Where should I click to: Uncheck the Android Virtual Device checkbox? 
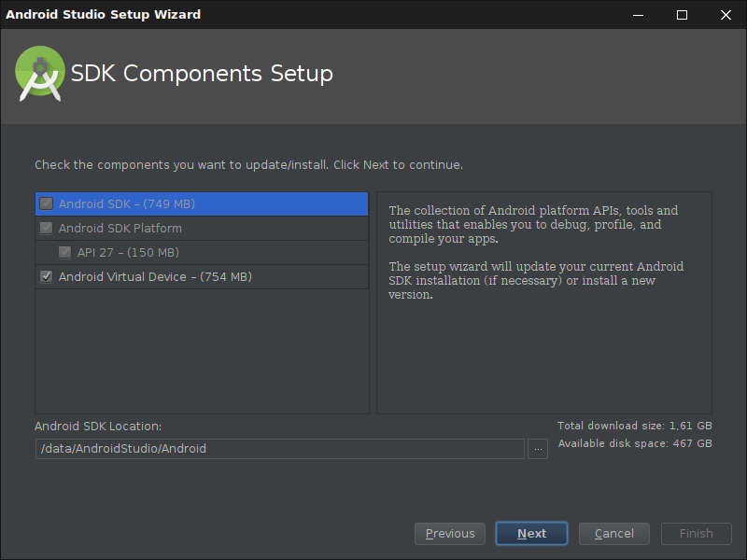pyautogui.click(x=46, y=277)
